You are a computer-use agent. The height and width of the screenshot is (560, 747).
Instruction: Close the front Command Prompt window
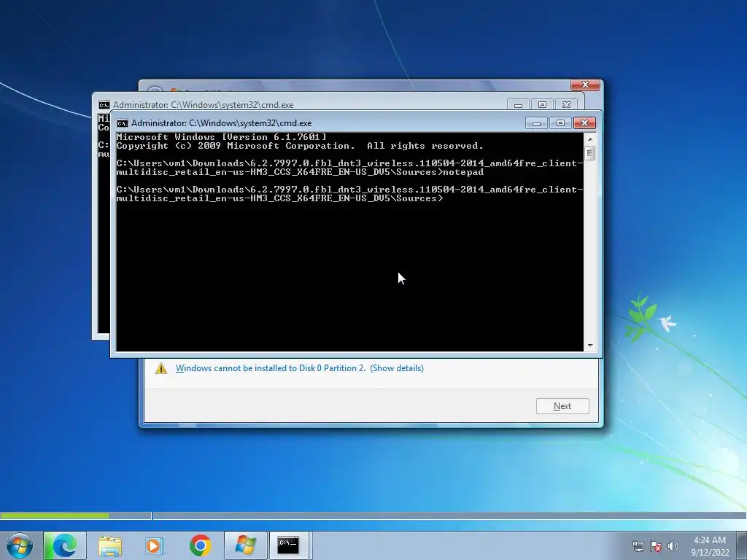click(584, 123)
